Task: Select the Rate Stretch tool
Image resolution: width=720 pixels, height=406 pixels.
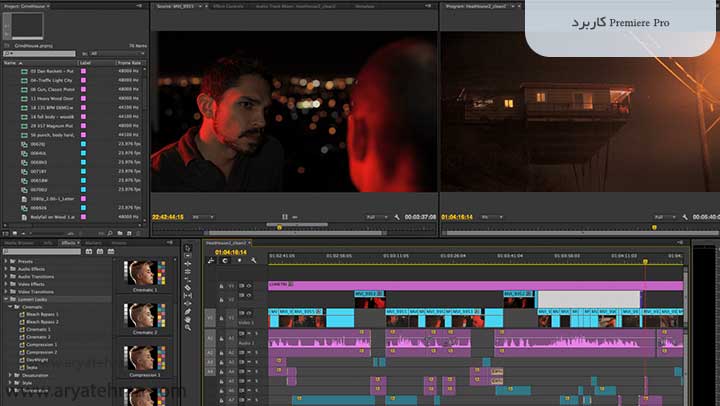Action: [188, 279]
